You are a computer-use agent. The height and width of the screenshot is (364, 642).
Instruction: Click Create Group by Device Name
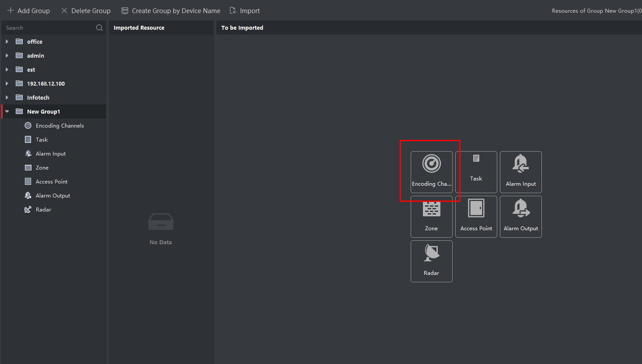click(171, 10)
